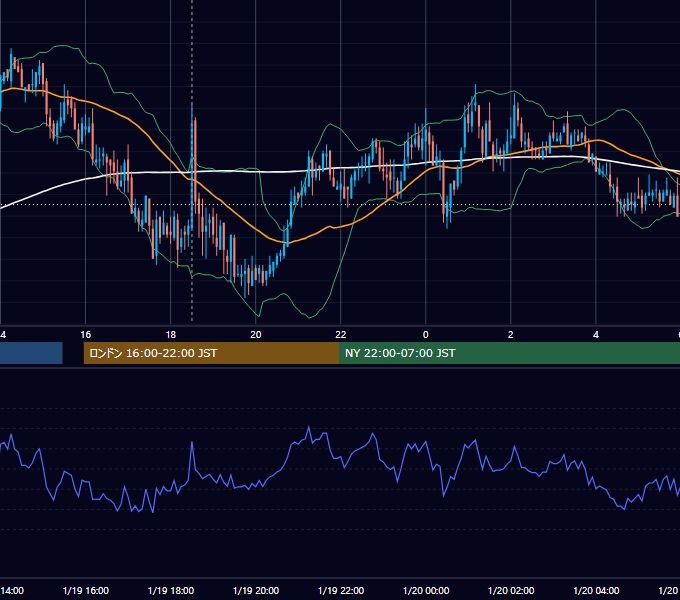Click the '0' hour label on price chart axis
The width and height of the screenshot is (680, 600).
point(425,335)
